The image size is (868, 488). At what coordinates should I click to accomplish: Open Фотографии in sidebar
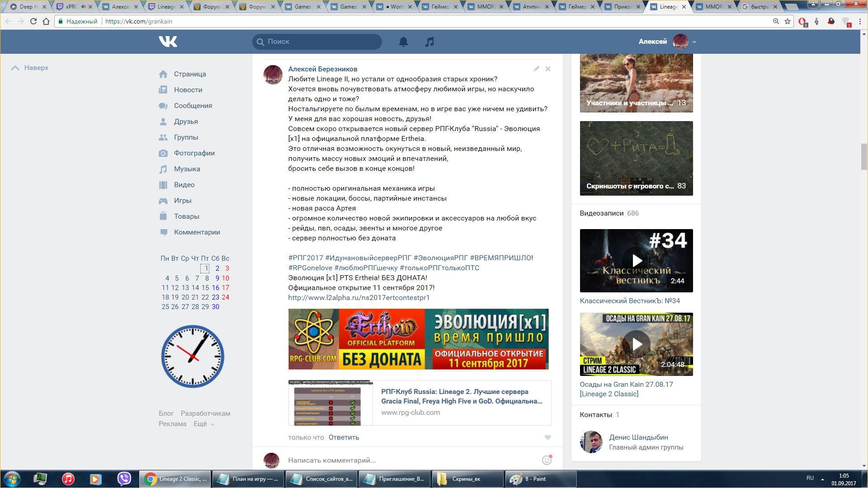tap(194, 153)
